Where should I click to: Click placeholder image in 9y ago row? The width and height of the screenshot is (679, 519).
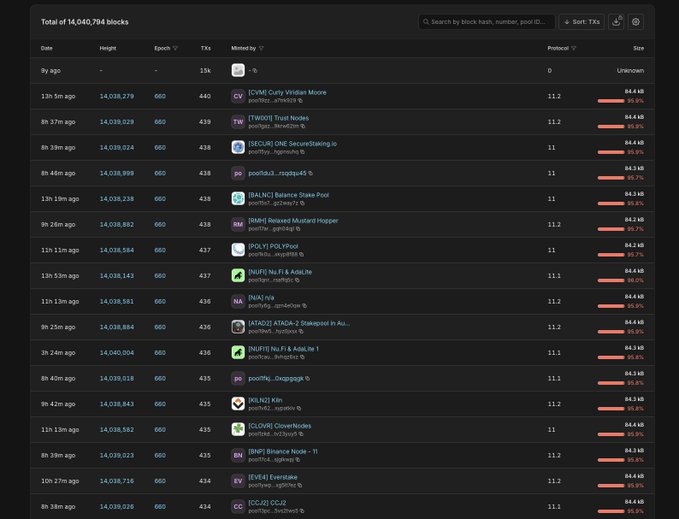click(x=238, y=70)
